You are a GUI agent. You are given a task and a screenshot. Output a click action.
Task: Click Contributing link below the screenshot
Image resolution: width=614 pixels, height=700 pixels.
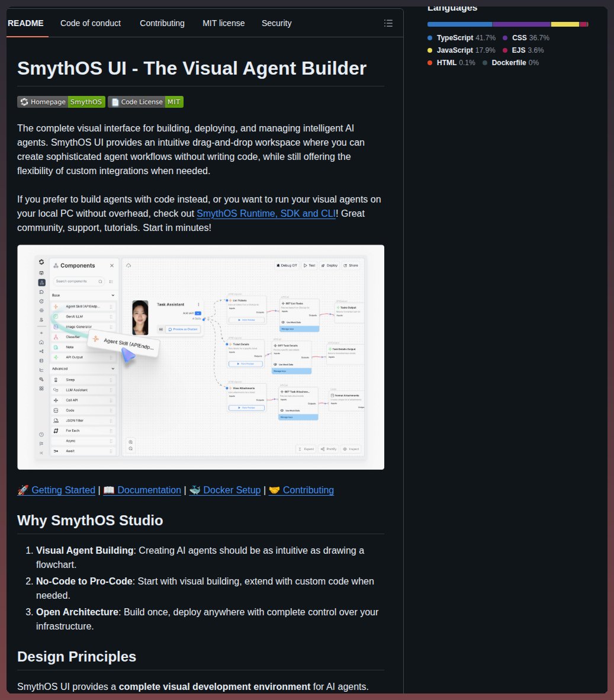(301, 490)
